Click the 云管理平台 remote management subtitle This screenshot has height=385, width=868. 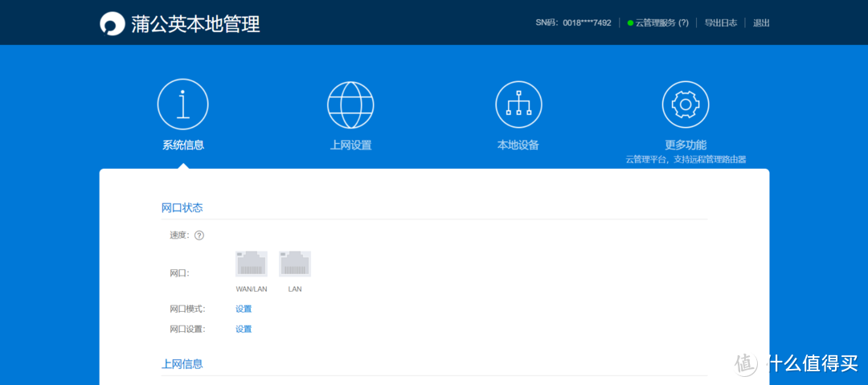pos(686,159)
